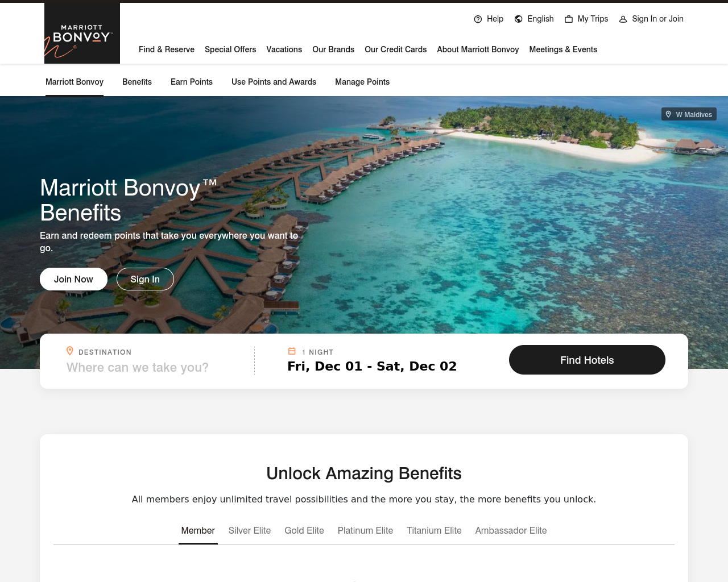728x582 pixels.
Task: Click the Find Hotels button
Action: 587,360
